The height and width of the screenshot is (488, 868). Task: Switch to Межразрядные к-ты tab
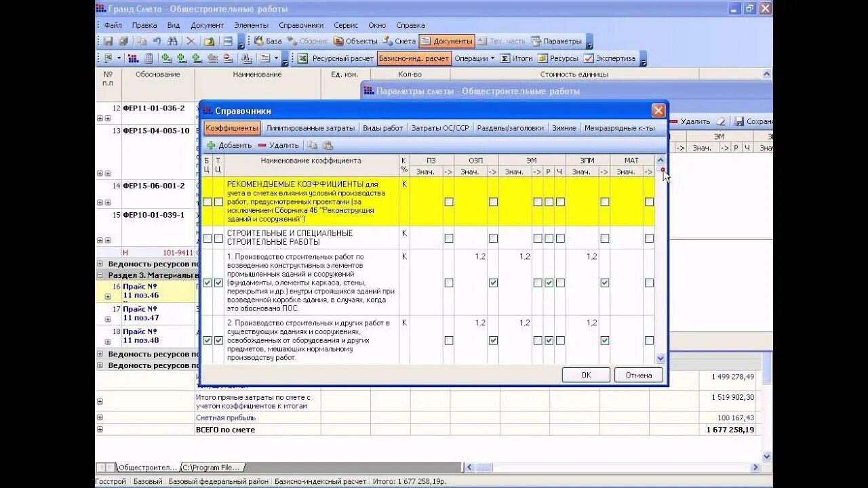tap(620, 128)
